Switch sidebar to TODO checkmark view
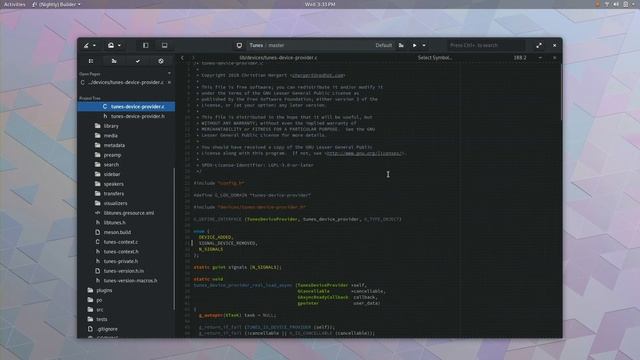The image size is (640, 360). pos(138,61)
